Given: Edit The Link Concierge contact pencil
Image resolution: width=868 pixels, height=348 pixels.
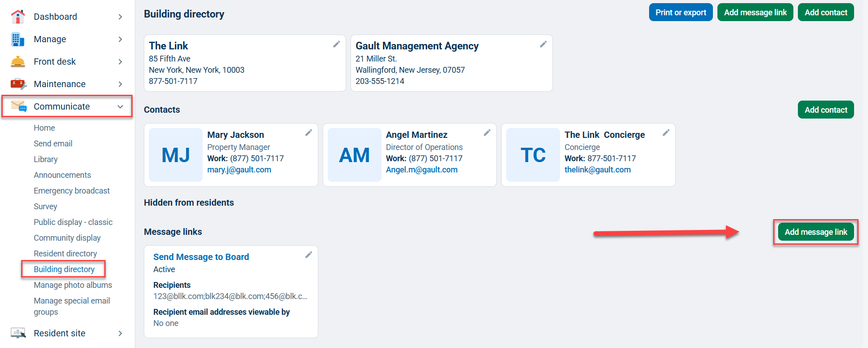Looking at the screenshot, I should click(666, 132).
